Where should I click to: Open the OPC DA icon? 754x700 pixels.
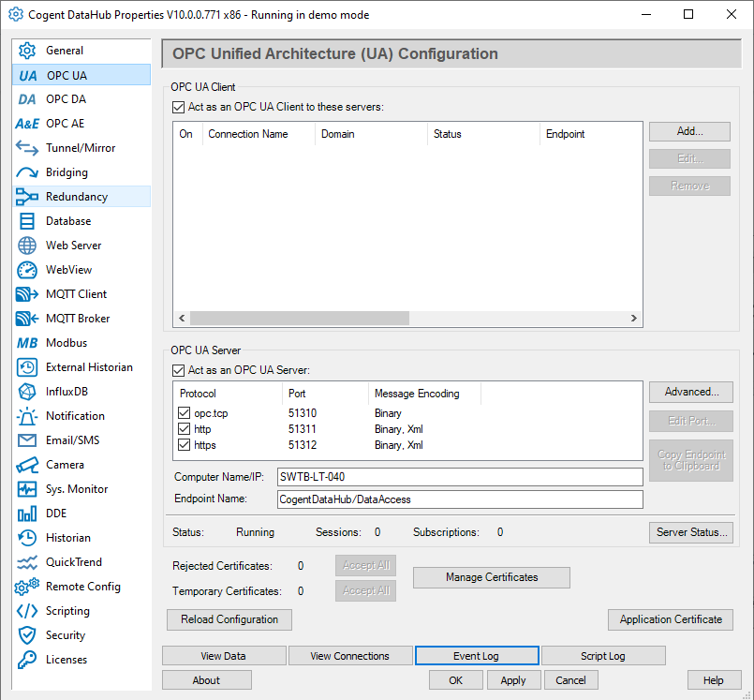pos(27,99)
